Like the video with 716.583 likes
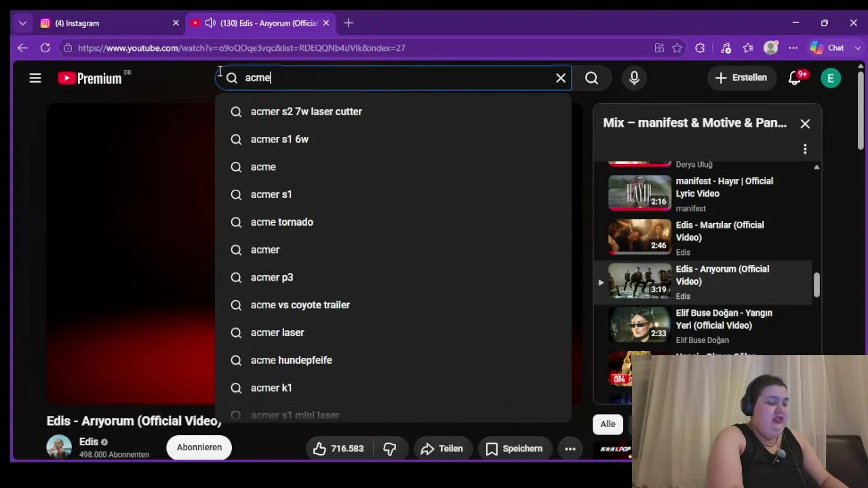868x488 pixels. pyautogui.click(x=338, y=449)
